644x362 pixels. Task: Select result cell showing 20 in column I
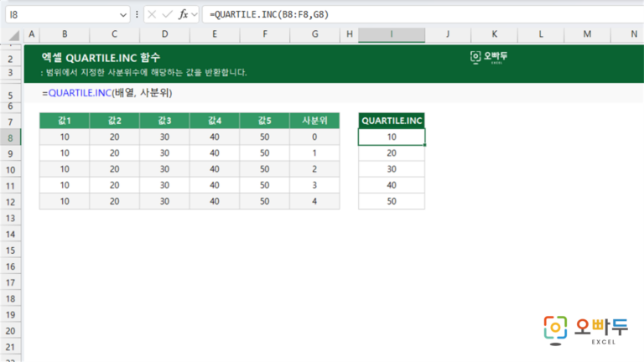pos(392,153)
